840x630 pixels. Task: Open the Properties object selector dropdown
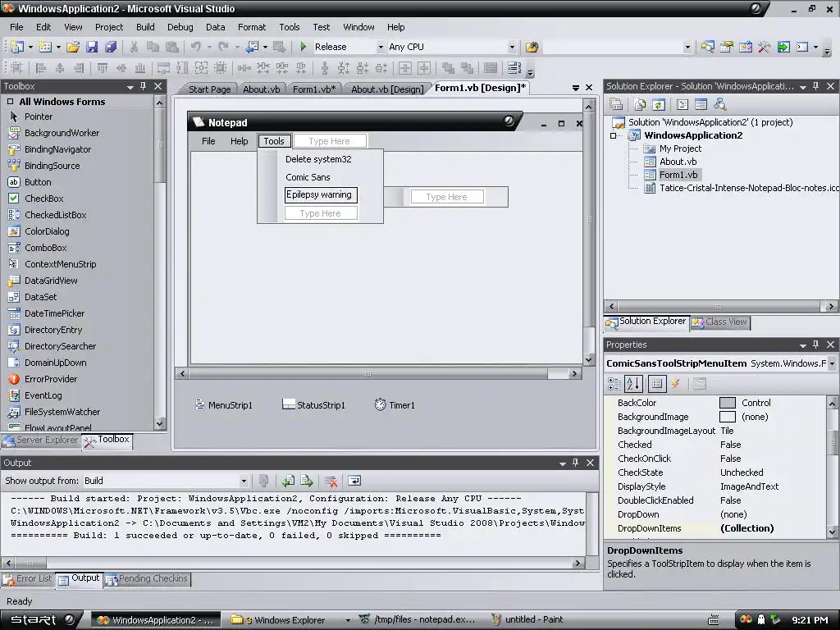point(832,363)
